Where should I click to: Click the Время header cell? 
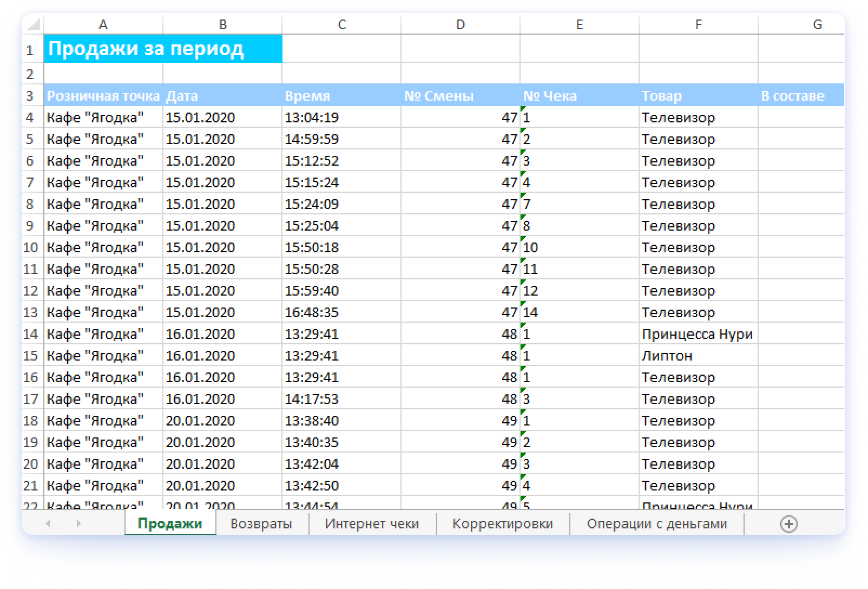coord(341,95)
